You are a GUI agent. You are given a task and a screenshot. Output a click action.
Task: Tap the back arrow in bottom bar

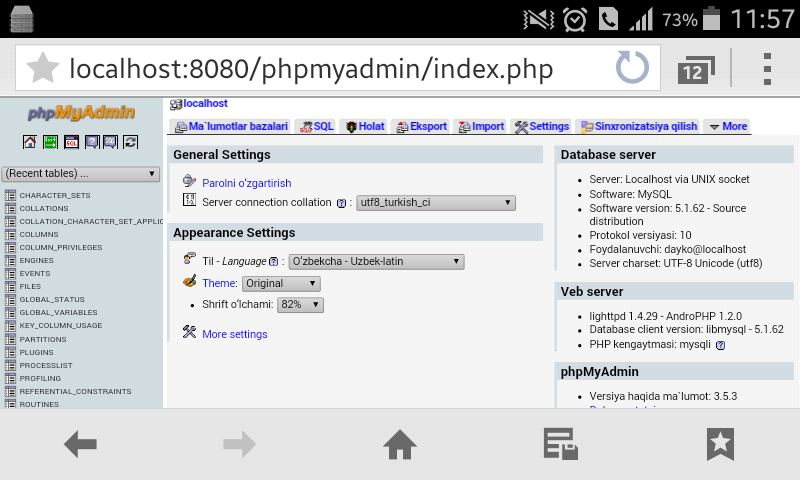[80, 444]
